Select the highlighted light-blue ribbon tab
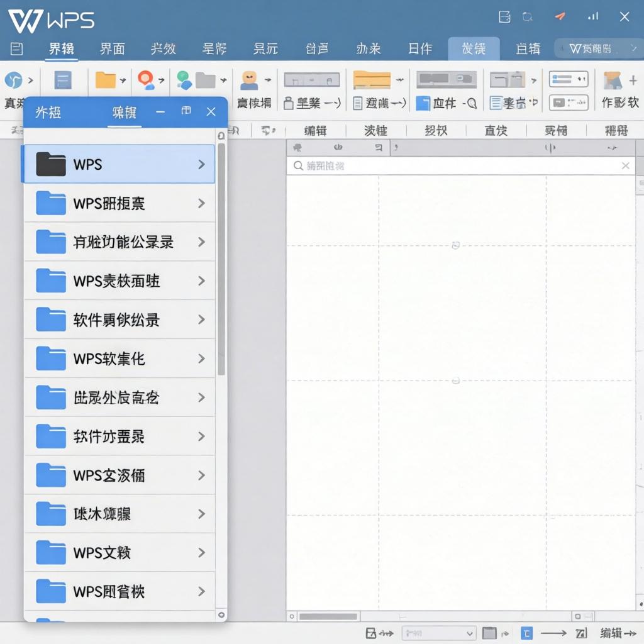This screenshot has height=644, width=644. point(474,49)
